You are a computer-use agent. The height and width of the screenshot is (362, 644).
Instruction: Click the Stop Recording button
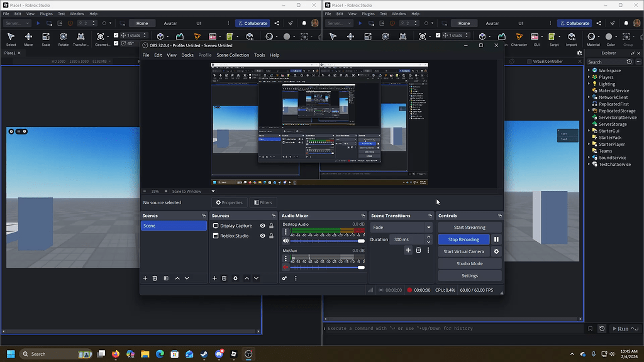coord(464,239)
